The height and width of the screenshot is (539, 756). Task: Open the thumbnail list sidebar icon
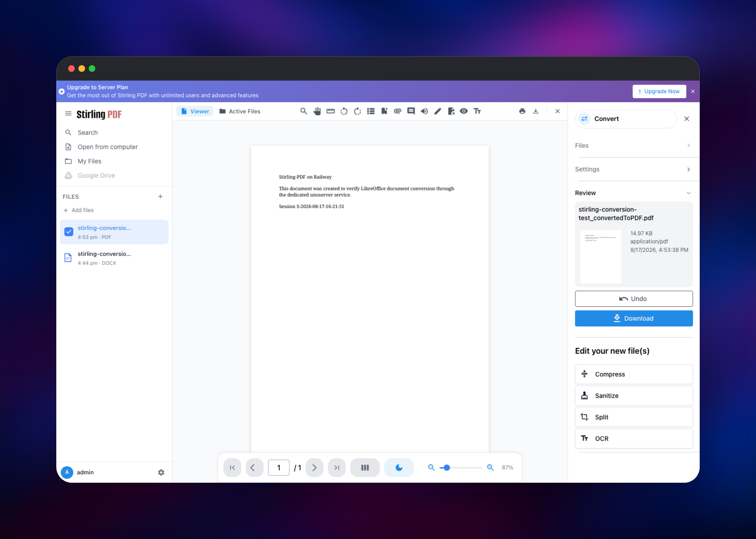point(371,111)
